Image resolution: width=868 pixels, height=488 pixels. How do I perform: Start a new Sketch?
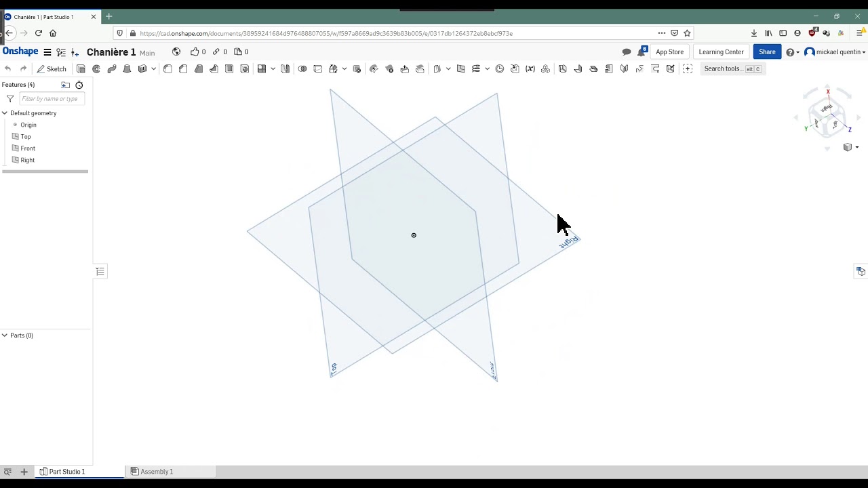pos(52,68)
